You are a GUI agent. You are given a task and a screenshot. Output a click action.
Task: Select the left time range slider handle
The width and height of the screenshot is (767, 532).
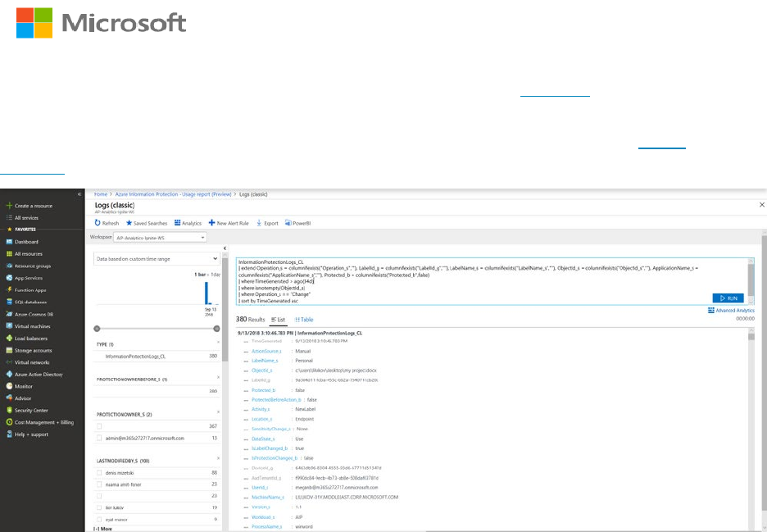pyautogui.click(x=97, y=329)
